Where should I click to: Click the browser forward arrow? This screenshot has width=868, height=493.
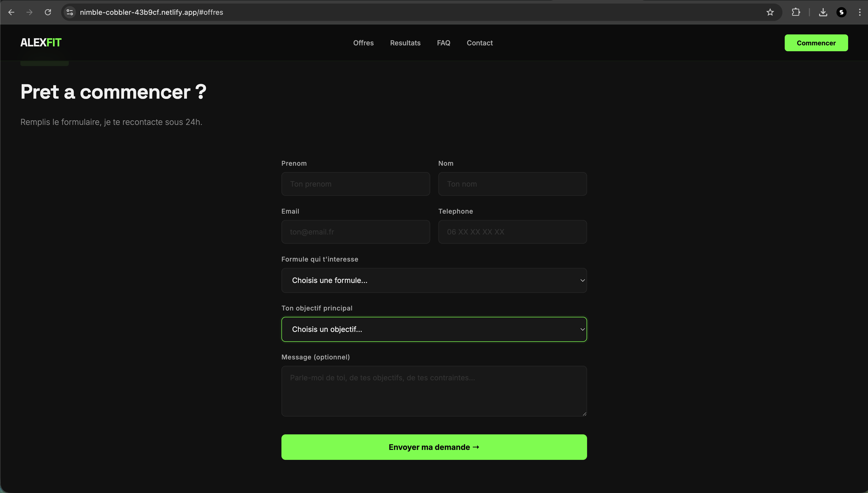point(30,12)
